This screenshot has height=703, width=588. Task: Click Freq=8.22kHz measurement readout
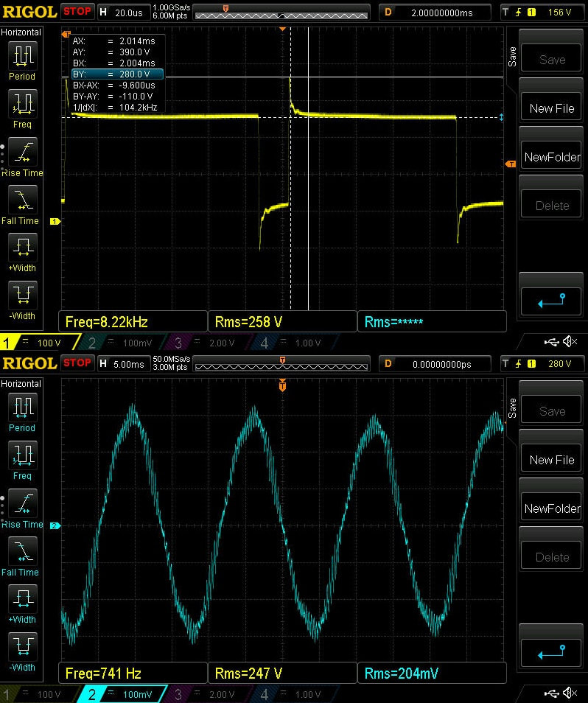point(133,321)
